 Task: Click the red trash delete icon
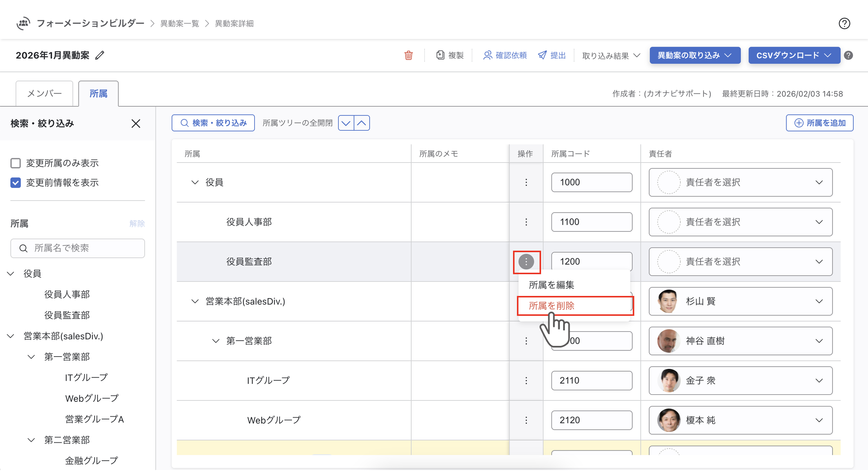click(x=408, y=55)
